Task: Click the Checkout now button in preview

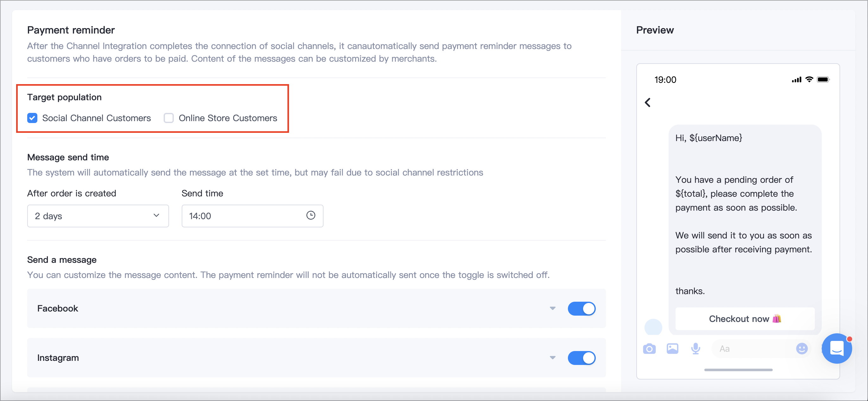Action: pos(745,318)
